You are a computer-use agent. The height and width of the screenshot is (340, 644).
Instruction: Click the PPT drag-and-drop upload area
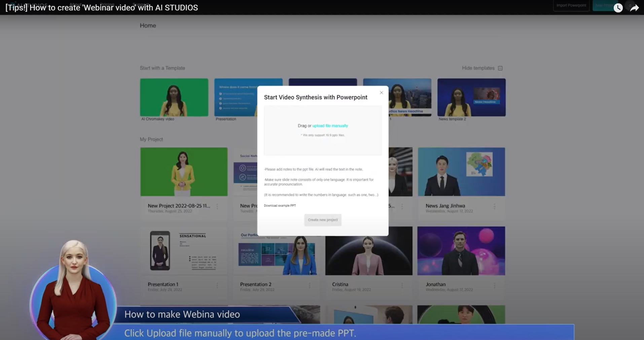pyautogui.click(x=323, y=130)
